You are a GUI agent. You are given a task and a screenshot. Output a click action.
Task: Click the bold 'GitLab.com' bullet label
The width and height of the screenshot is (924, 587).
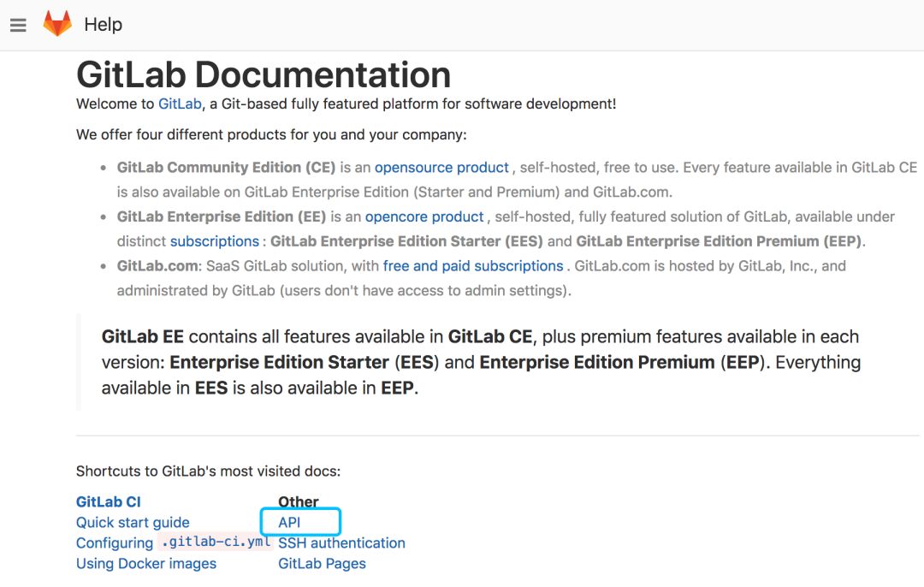[x=157, y=266]
